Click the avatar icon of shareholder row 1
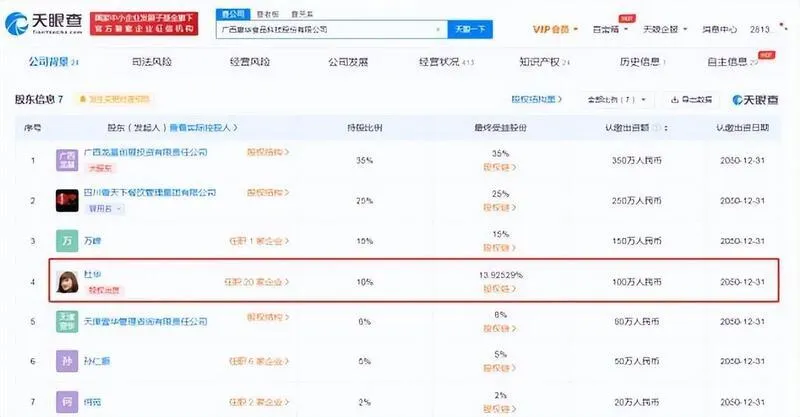This screenshot has width=800, height=417. pyautogui.click(x=67, y=160)
